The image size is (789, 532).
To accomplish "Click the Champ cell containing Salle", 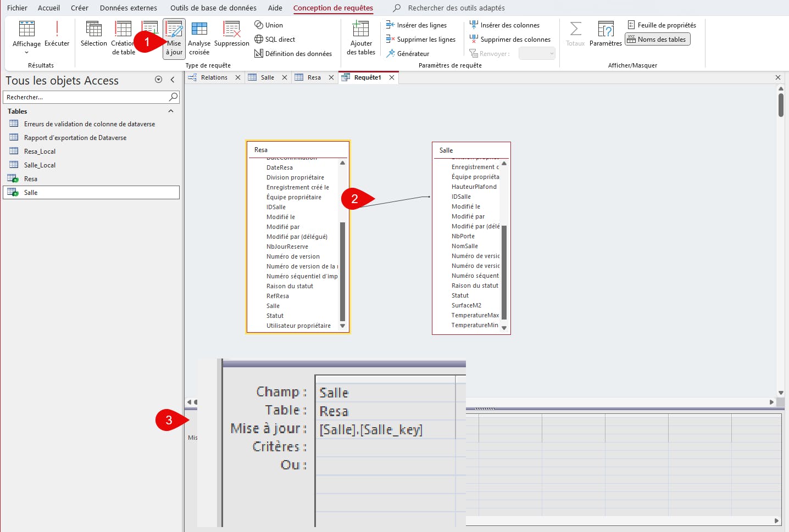I will [x=386, y=393].
